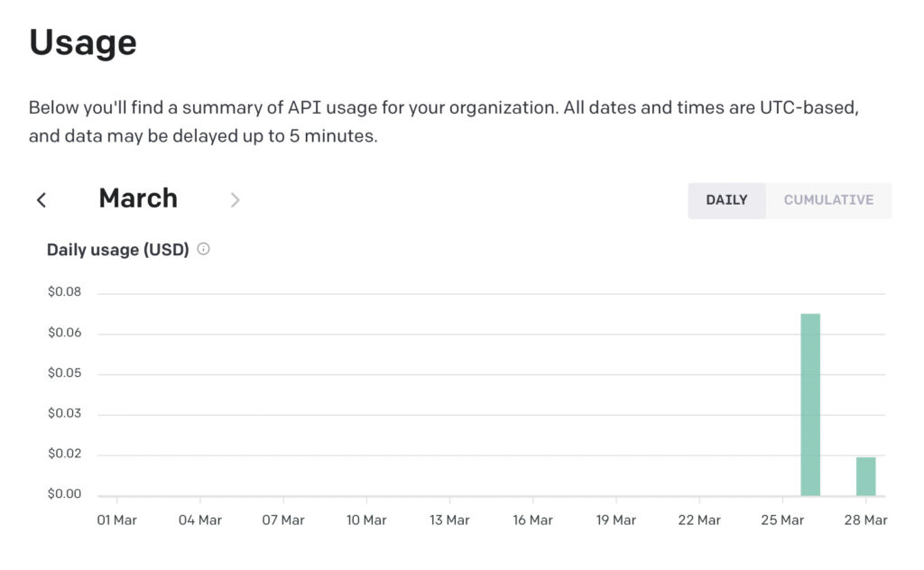Click the March month heading
The width and height of the screenshot is (924, 570).
[138, 198]
